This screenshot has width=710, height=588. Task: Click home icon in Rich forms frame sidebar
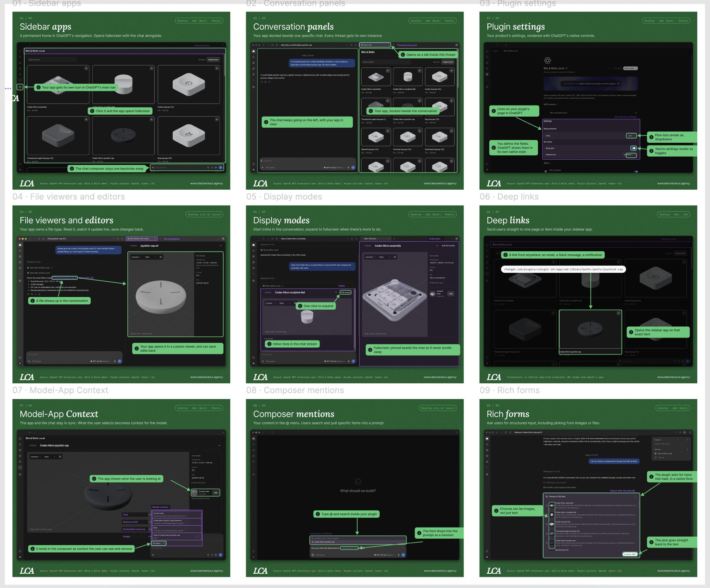pyautogui.click(x=487, y=438)
